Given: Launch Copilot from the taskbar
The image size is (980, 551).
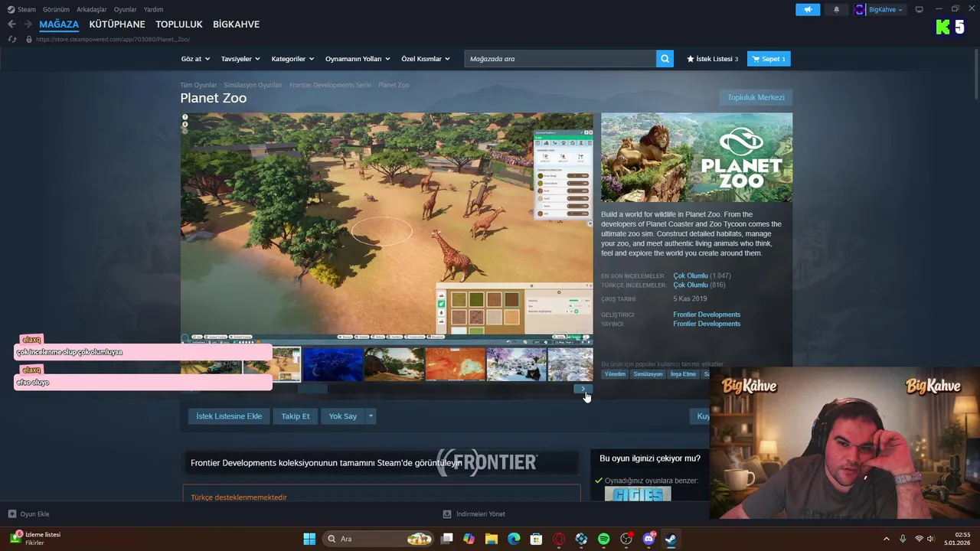Looking at the screenshot, I should (469, 539).
